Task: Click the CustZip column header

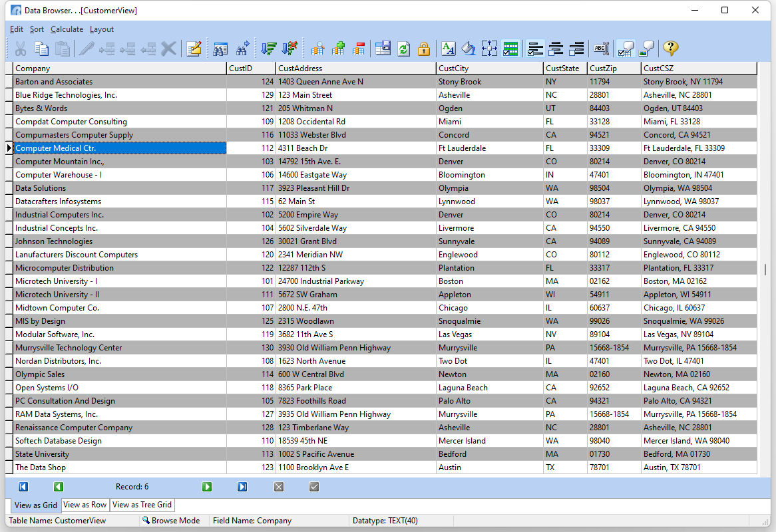Action: 614,68
